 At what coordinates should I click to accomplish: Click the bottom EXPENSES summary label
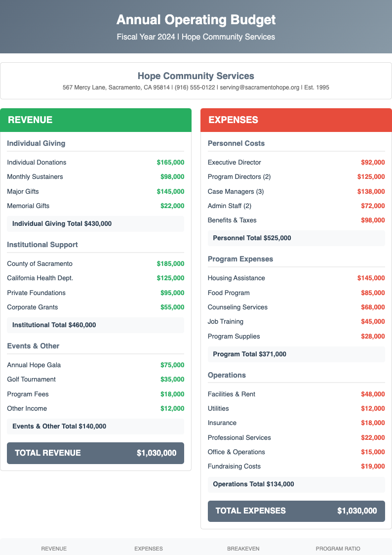tap(149, 549)
